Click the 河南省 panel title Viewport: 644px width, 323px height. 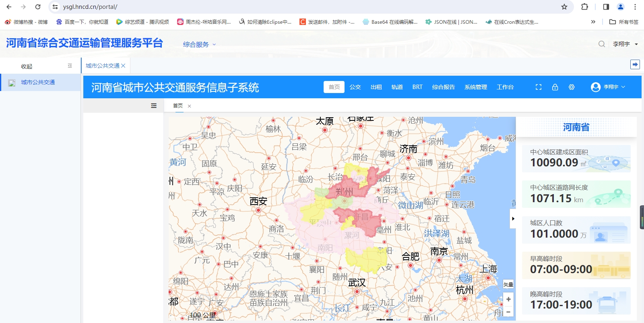coord(576,127)
